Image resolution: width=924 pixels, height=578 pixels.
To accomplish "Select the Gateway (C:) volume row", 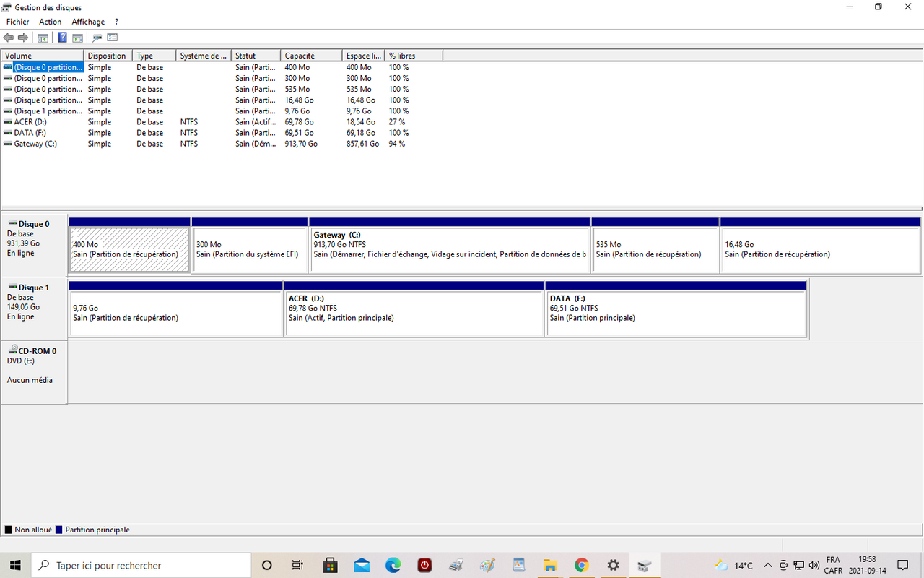I will coord(222,144).
